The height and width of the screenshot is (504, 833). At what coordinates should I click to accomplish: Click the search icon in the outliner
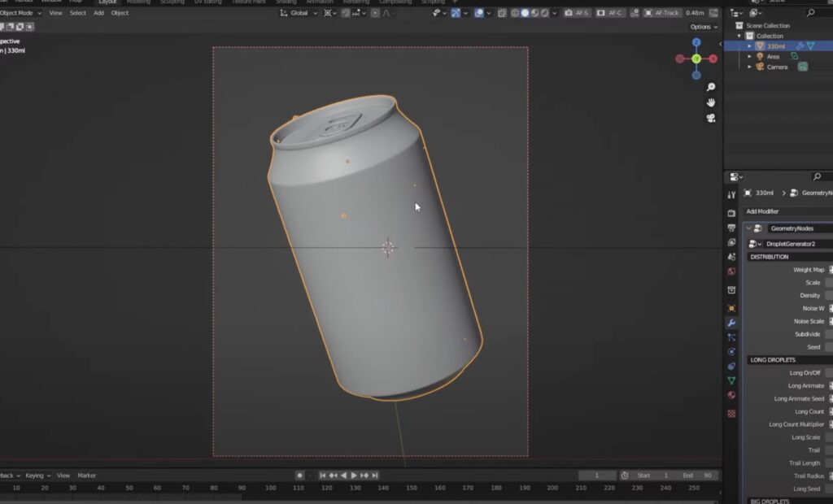(x=811, y=13)
